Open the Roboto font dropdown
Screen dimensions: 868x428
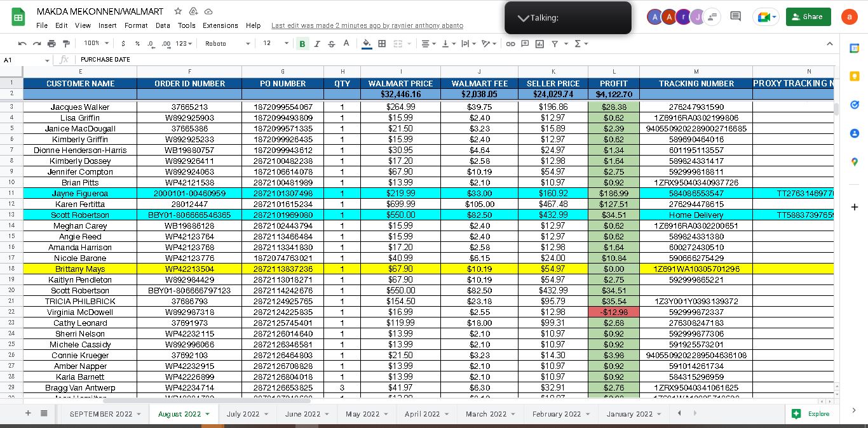point(227,44)
